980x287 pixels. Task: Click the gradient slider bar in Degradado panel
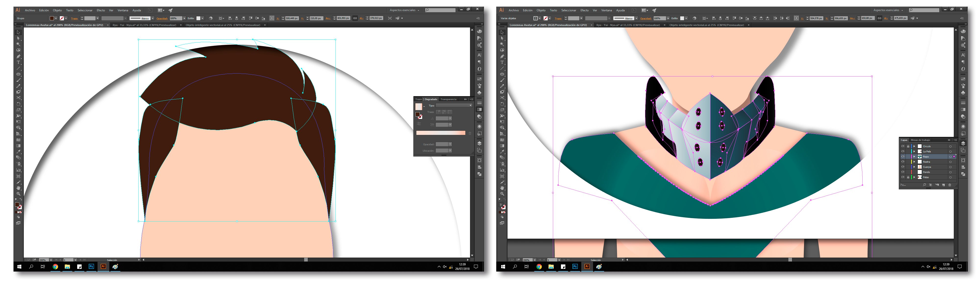pos(441,133)
